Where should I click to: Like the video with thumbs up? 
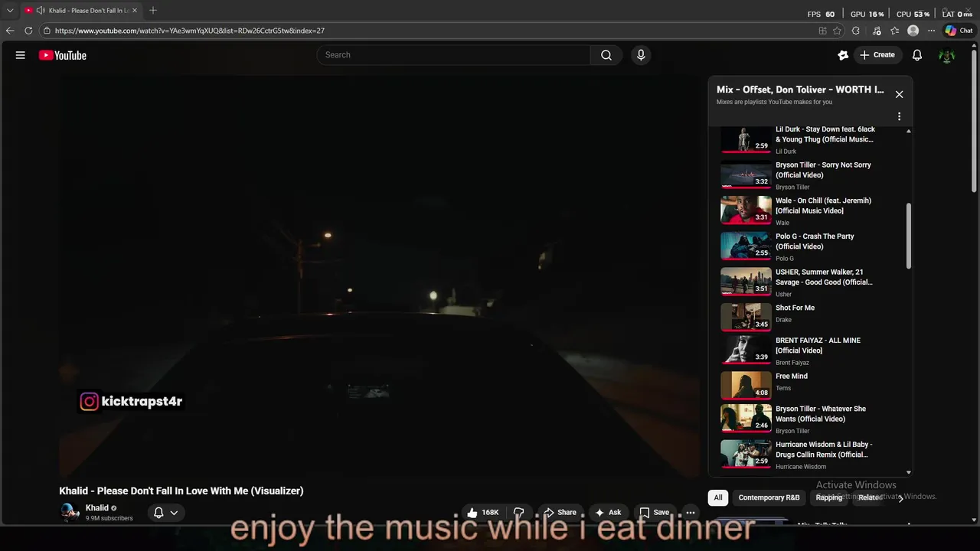483,512
